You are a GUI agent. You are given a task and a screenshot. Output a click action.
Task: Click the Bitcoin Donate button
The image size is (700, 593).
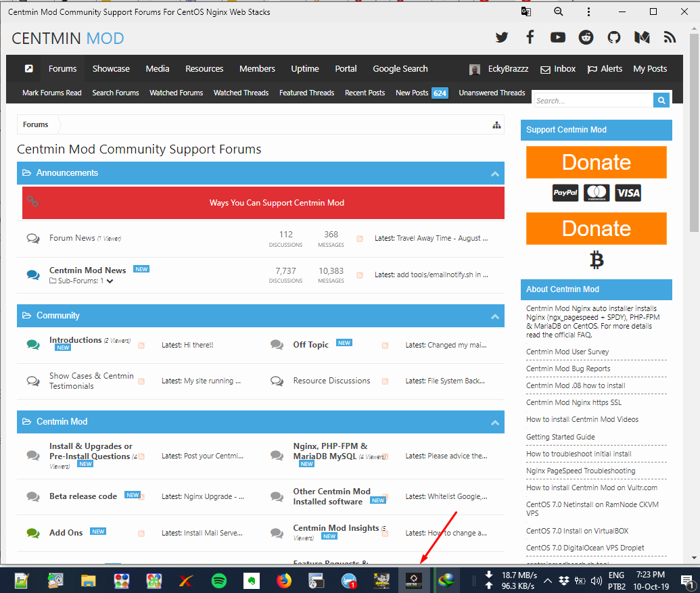596,229
